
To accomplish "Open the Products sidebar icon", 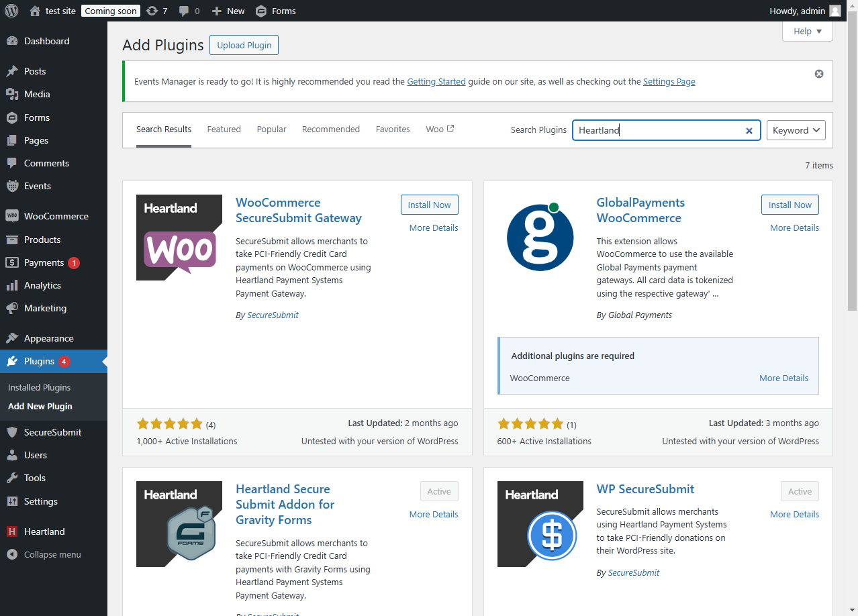I will [x=12, y=240].
